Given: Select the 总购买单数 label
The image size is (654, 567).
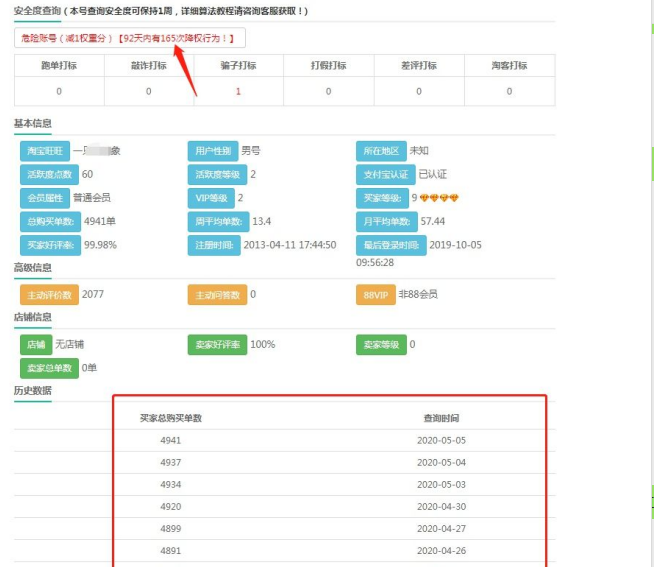Looking at the screenshot, I should coord(50,222).
